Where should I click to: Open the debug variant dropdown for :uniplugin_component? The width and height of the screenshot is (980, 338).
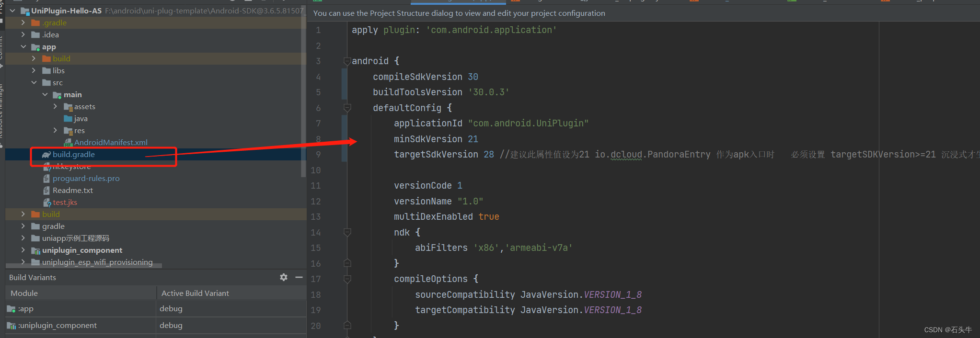coord(231,326)
